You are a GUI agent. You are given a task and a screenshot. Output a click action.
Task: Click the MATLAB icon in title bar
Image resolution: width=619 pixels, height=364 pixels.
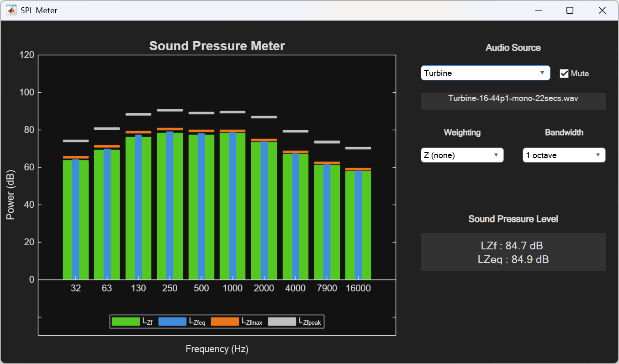click(11, 10)
